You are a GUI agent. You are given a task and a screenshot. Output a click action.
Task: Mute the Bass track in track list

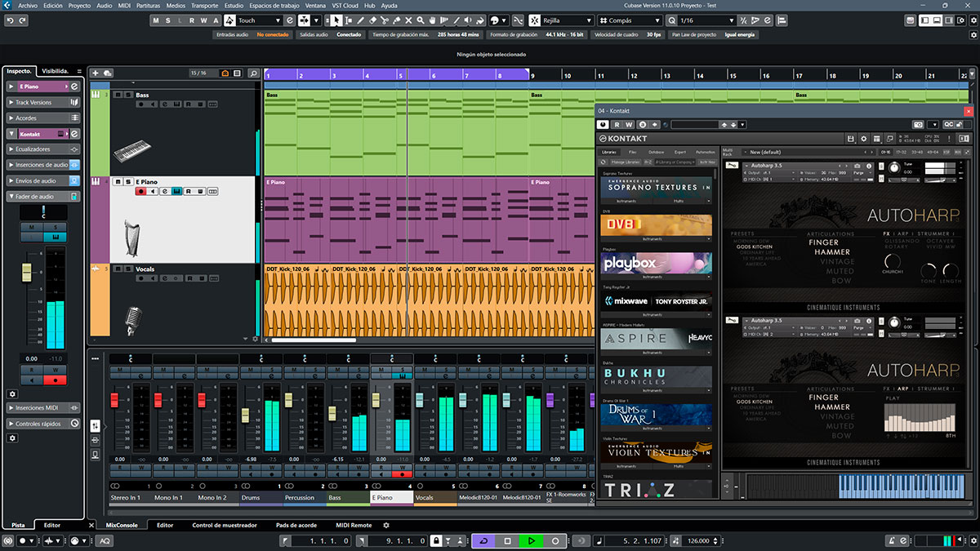[118, 95]
